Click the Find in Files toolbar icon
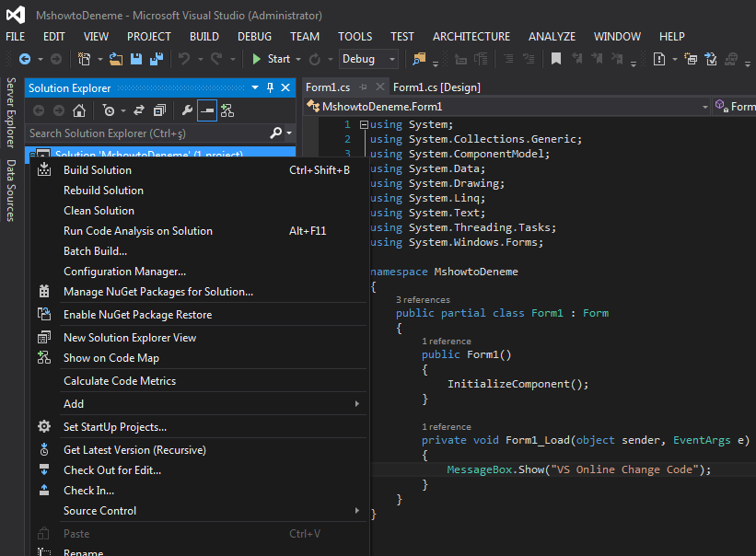 tap(419, 59)
